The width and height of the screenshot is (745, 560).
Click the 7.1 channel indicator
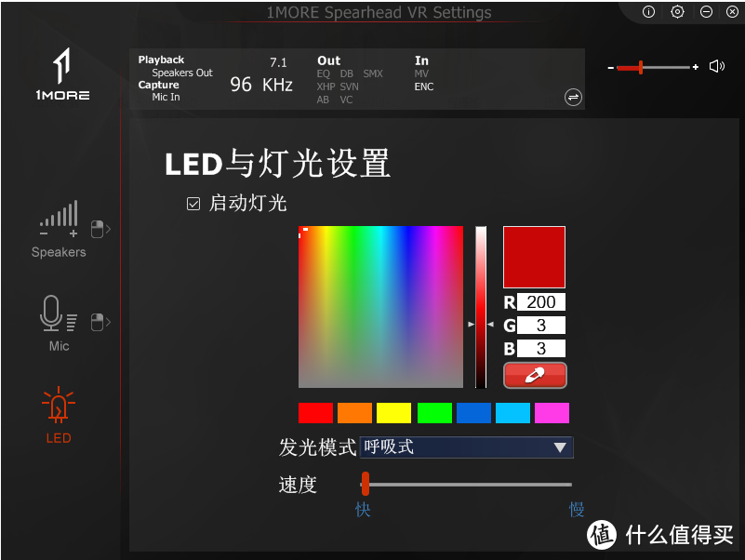(x=278, y=62)
